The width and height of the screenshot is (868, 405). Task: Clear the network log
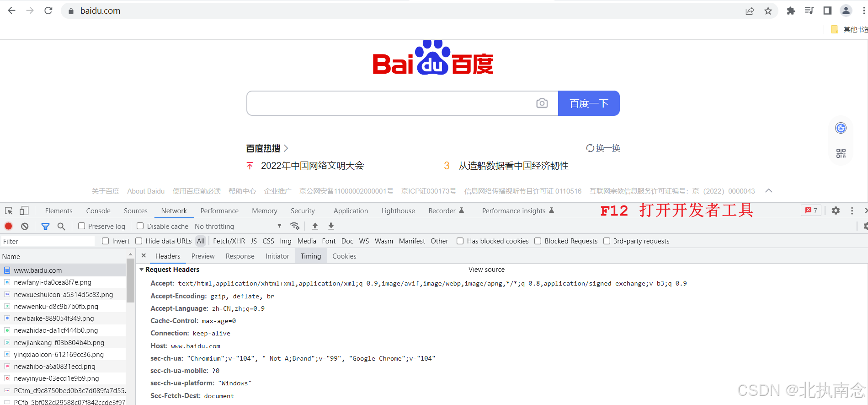tap(25, 226)
